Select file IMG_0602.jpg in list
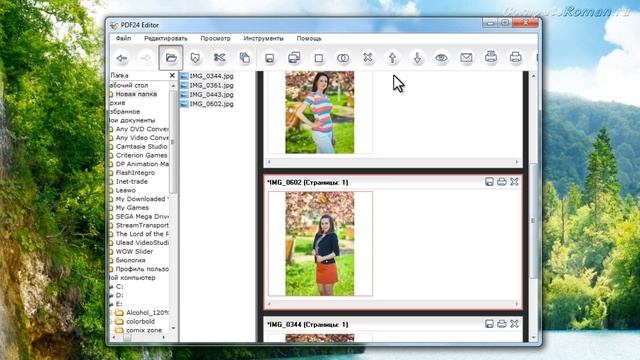 (207, 104)
